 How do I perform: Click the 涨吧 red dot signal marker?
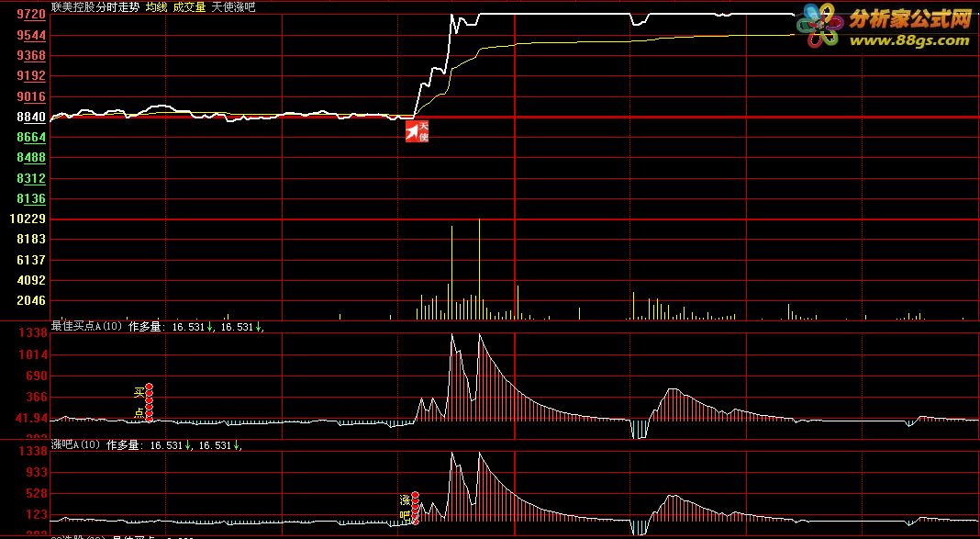(x=415, y=509)
